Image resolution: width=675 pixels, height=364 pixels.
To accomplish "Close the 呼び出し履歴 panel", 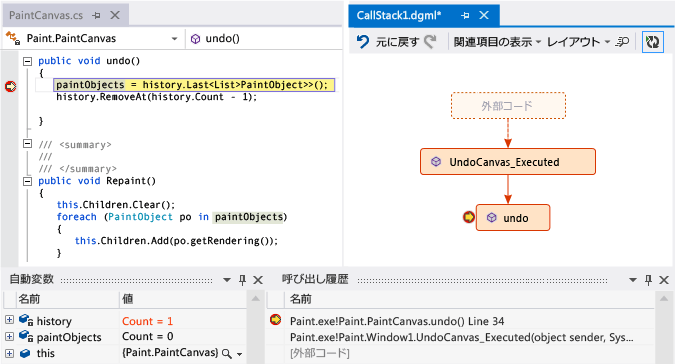I will (664, 280).
